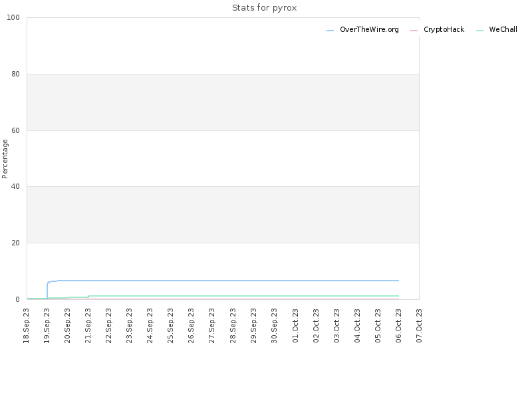Viewport: 532px width, 399px height.
Task: Click the 100 tick on the Percentage axis
Action: point(13,18)
